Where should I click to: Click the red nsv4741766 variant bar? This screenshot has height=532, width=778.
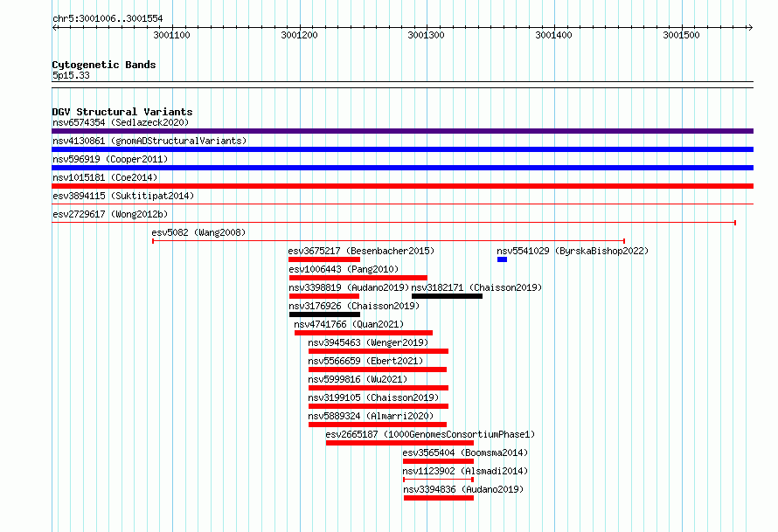(x=364, y=333)
